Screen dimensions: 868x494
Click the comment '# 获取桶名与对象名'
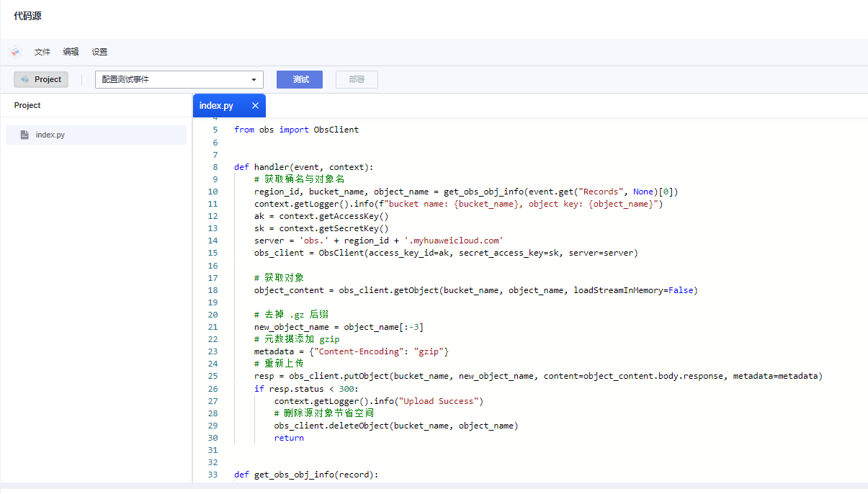click(x=300, y=179)
